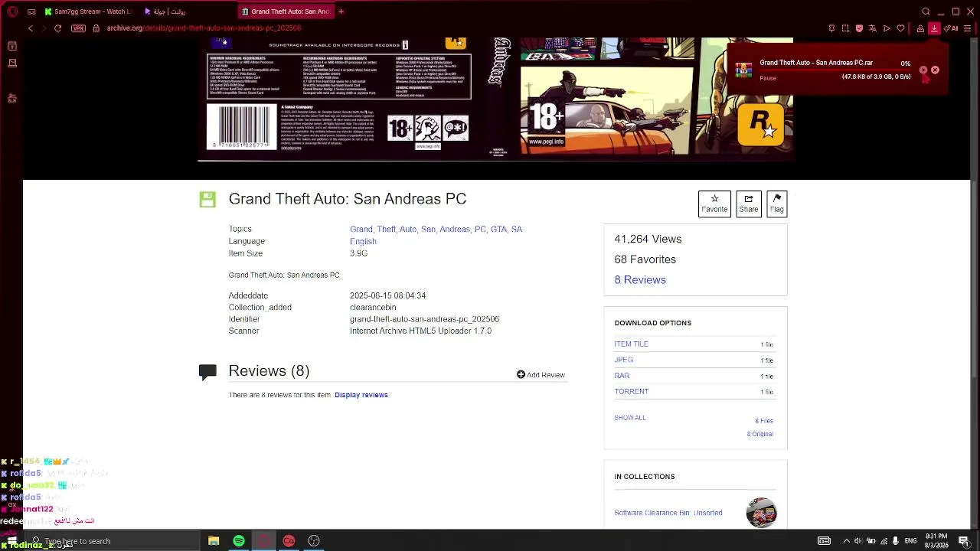
Task: Click the archive.org address bar URL
Action: point(204,28)
